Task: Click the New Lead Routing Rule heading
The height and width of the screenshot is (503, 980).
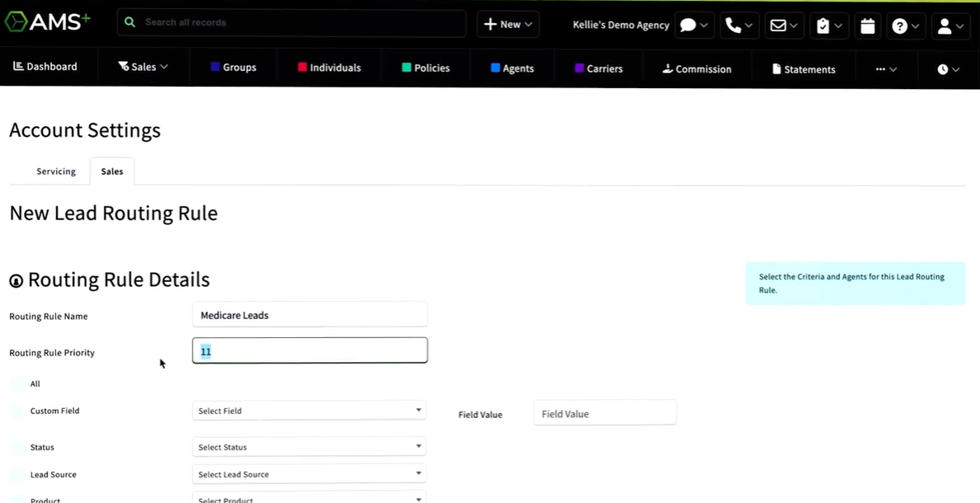Action: (x=114, y=213)
